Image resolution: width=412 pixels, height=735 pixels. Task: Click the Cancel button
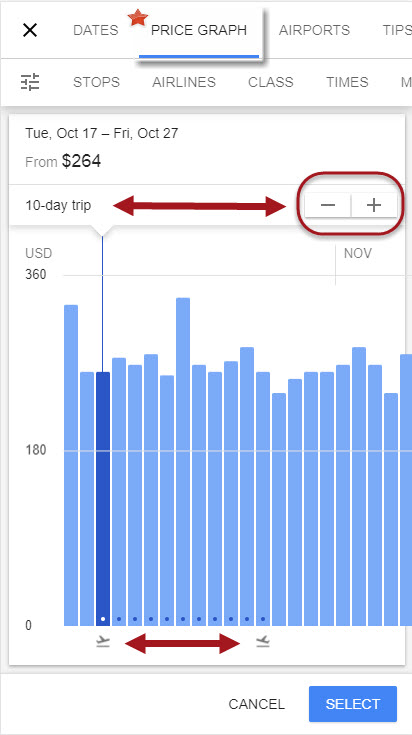click(x=256, y=704)
